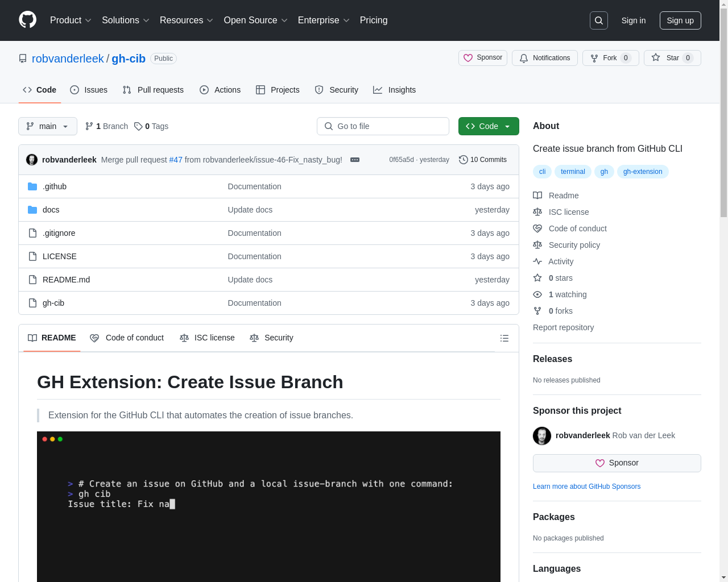Click the tag icon next to 0 Tags
This screenshot has width=728, height=582.
138,126
